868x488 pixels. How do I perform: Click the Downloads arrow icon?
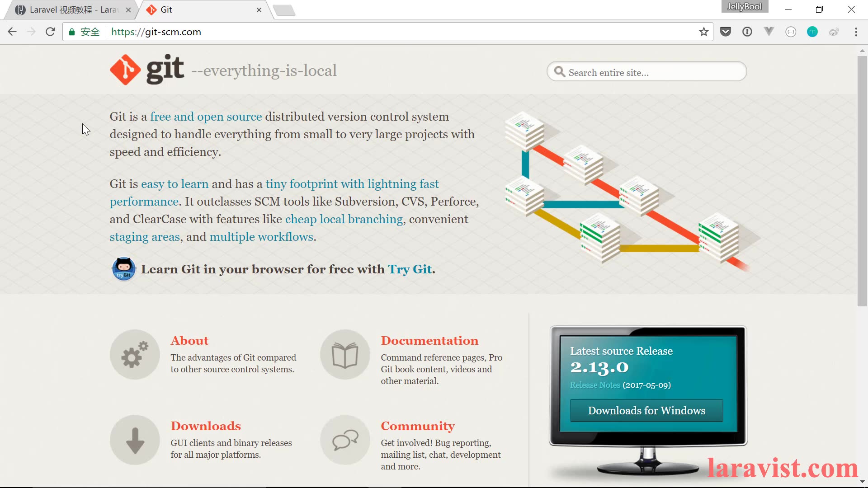(x=135, y=440)
